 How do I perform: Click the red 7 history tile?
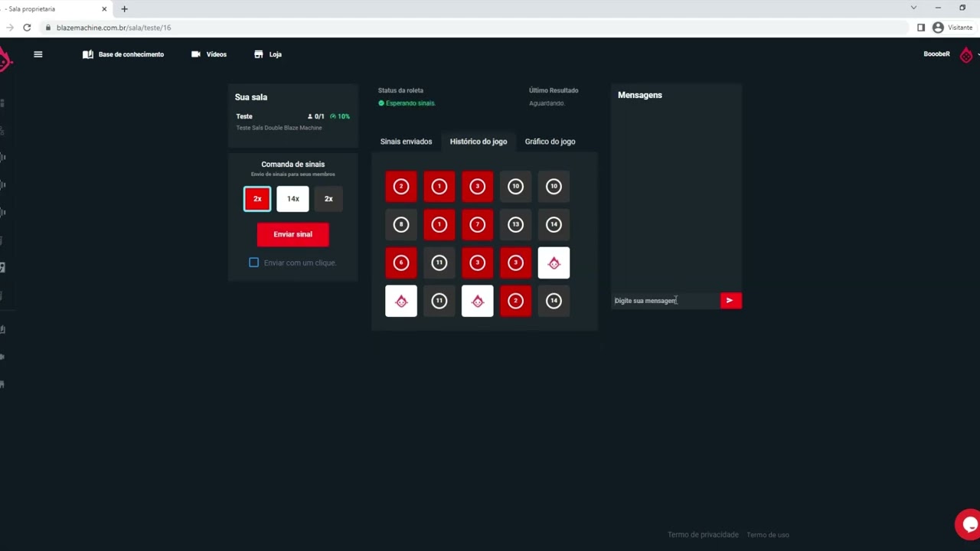click(x=478, y=224)
